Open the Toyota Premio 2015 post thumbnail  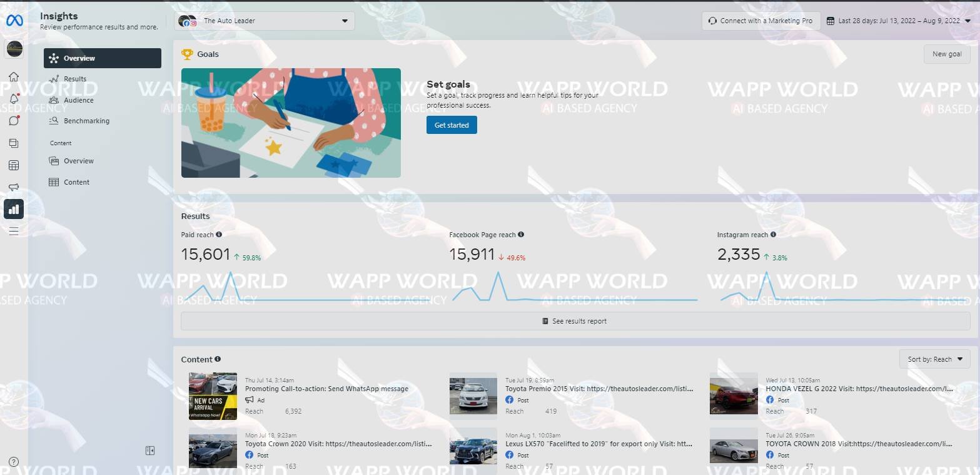click(473, 394)
